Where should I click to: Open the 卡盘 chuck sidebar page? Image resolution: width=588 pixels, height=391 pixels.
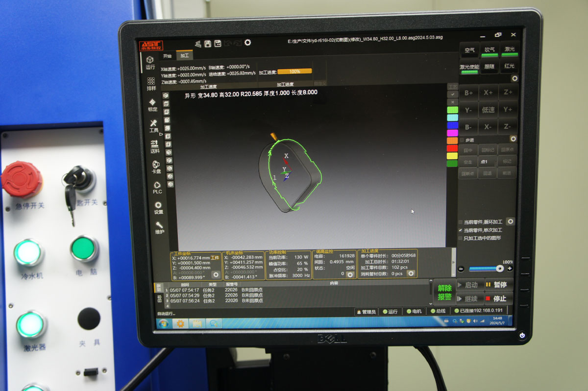[156, 167]
